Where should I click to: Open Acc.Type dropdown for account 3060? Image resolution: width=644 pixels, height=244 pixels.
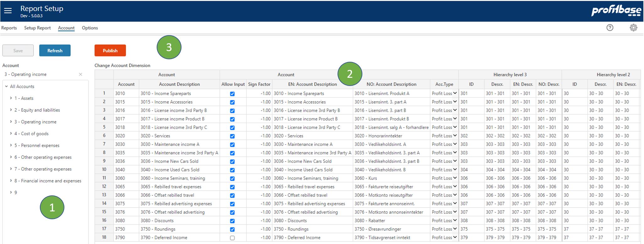click(444, 178)
